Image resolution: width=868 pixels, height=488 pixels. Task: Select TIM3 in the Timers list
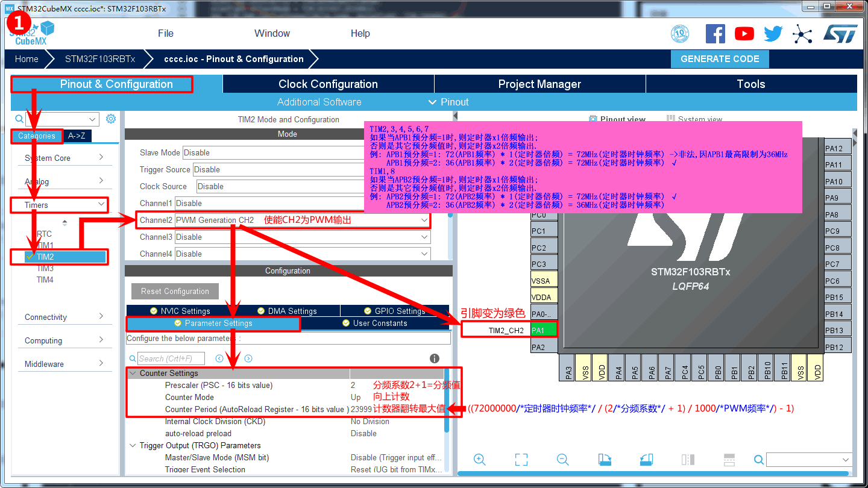point(45,268)
